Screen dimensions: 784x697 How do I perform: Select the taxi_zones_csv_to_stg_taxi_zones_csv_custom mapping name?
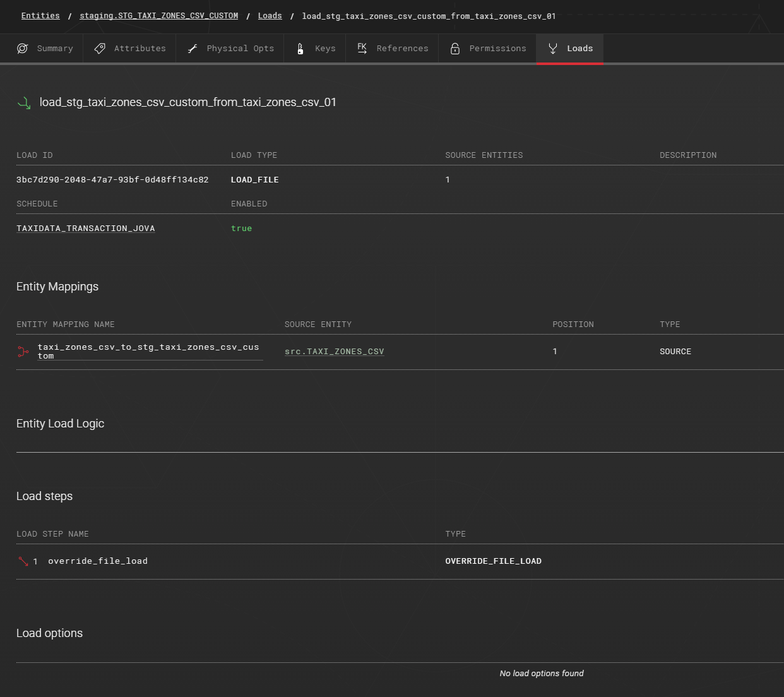(x=148, y=352)
